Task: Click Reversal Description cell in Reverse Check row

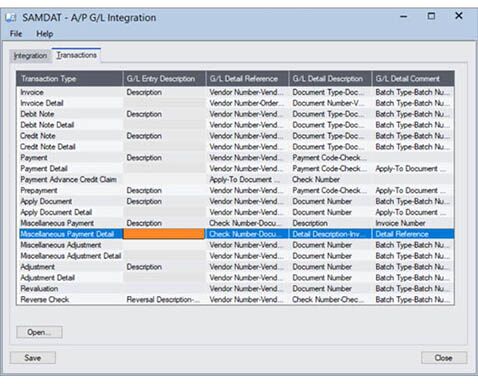Action: (x=164, y=299)
